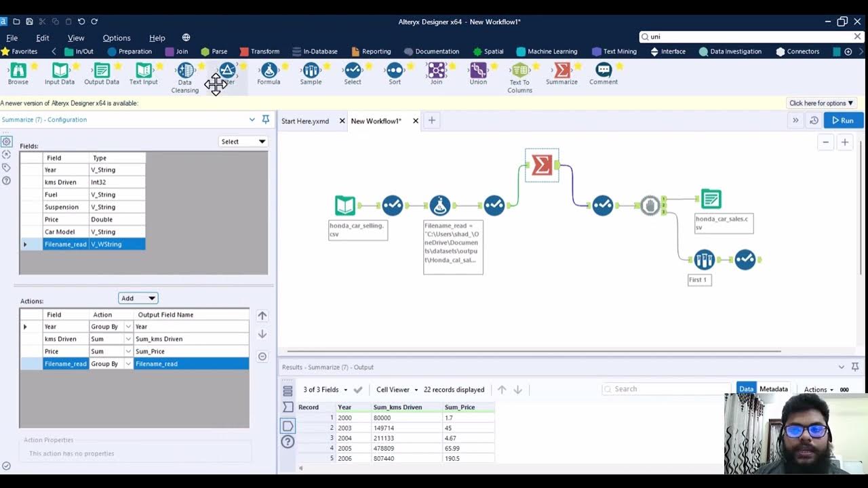Screen dimensions: 868x488
Task: Open the globe language icon
Action: coord(186,38)
